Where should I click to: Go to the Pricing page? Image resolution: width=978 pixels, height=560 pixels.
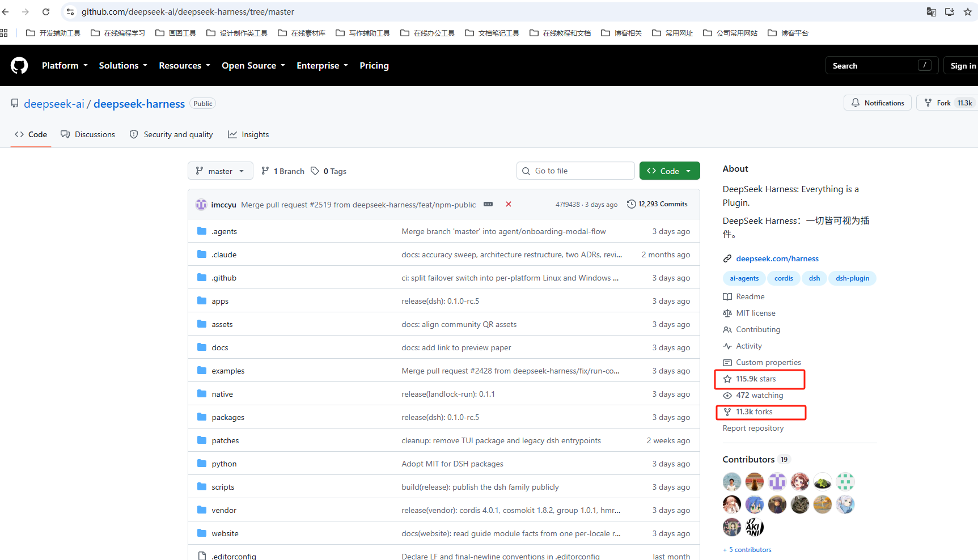[x=374, y=66]
